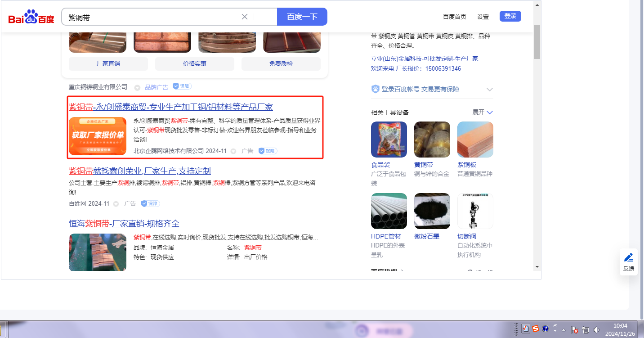The image size is (644, 338).
Task: Open the 反馈 feedback pencil button
Action: [x=629, y=262]
